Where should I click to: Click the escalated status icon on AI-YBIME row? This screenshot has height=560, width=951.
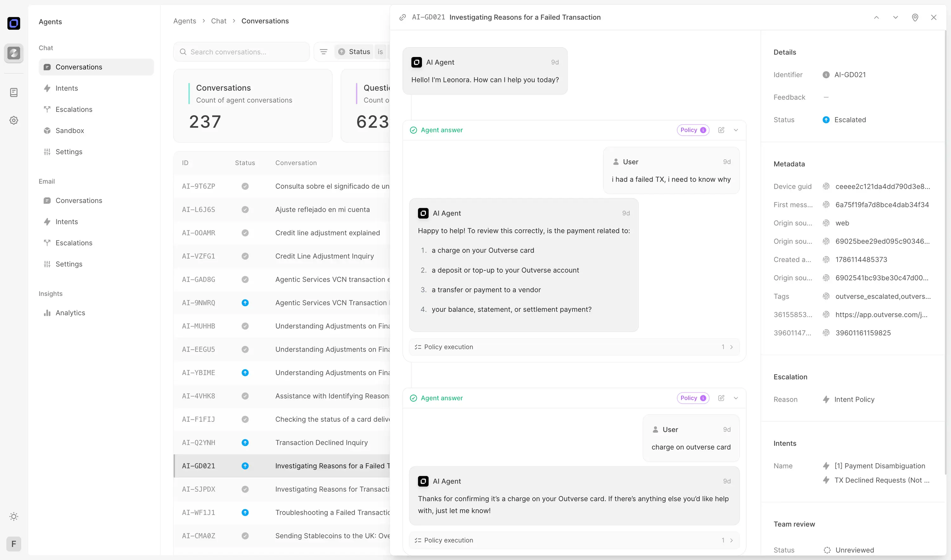tap(245, 373)
